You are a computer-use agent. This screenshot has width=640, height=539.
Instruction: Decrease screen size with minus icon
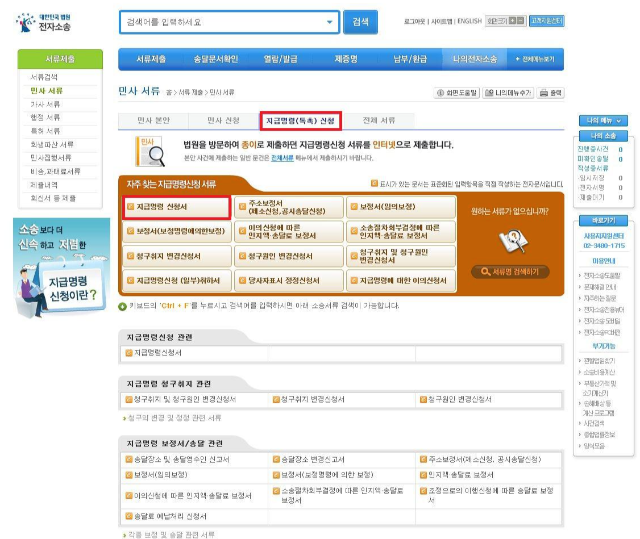(x=520, y=21)
